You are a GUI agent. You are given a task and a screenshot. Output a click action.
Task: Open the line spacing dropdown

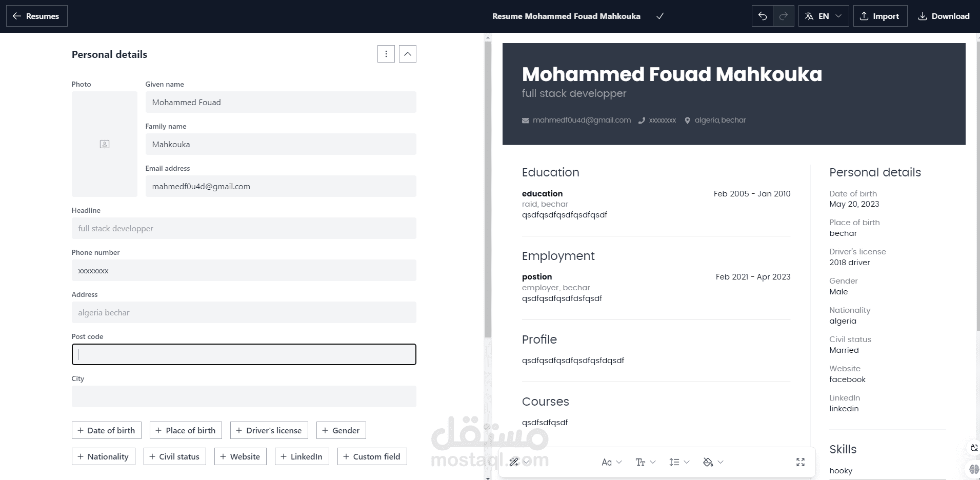(x=679, y=462)
